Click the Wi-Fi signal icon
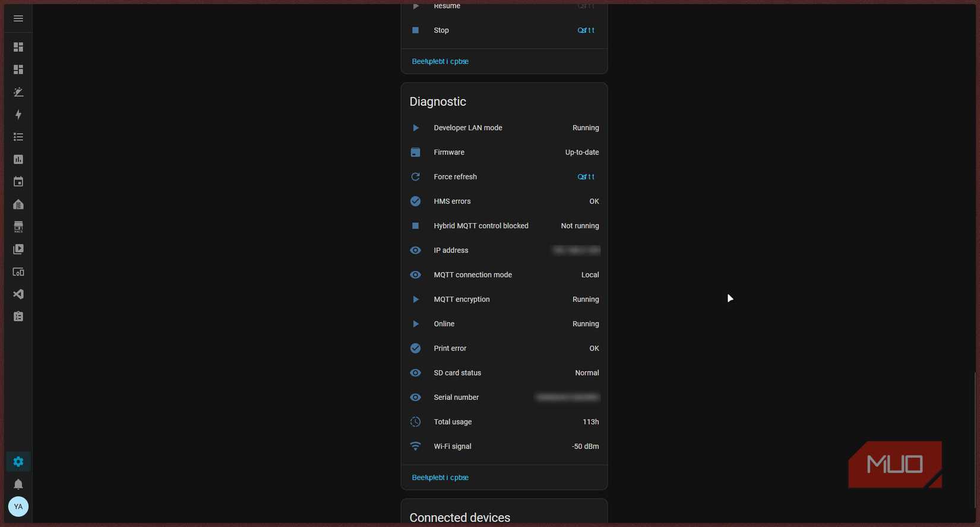The height and width of the screenshot is (527, 980). pyautogui.click(x=415, y=446)
